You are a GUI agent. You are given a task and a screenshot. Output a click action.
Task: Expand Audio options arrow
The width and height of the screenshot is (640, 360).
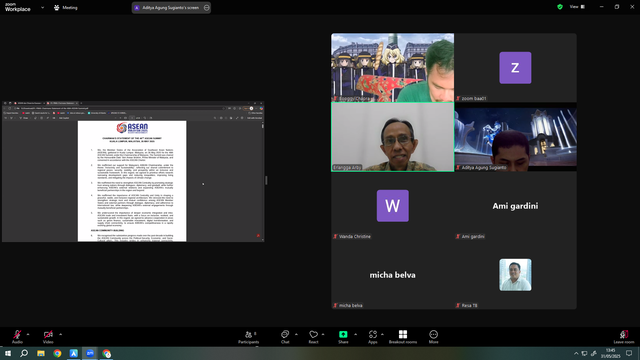(28, 335)
